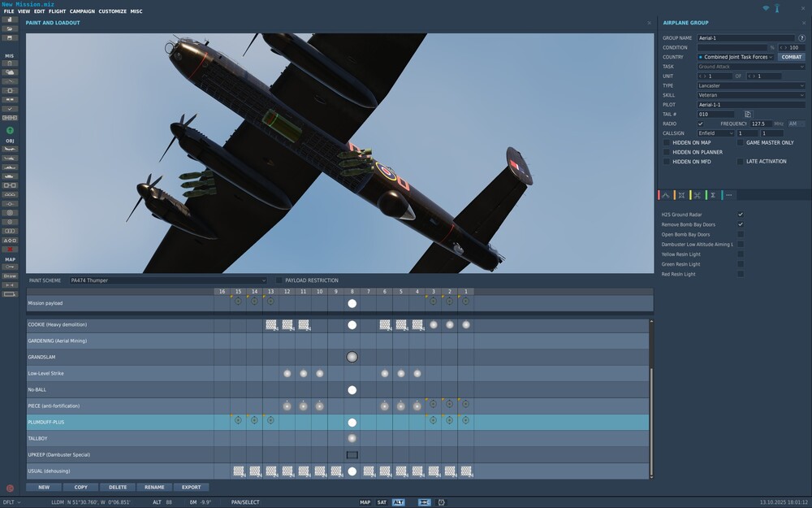Click the highlighted fit-view icon in status bar

[424, 502]
